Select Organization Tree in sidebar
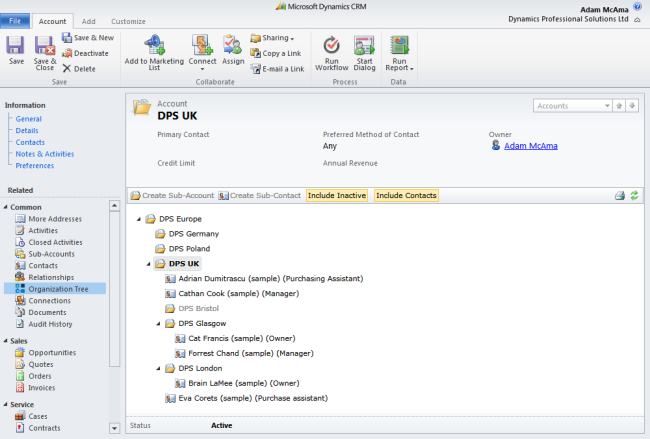Viewport: 650px width, 439px height. tap(55, 289)
